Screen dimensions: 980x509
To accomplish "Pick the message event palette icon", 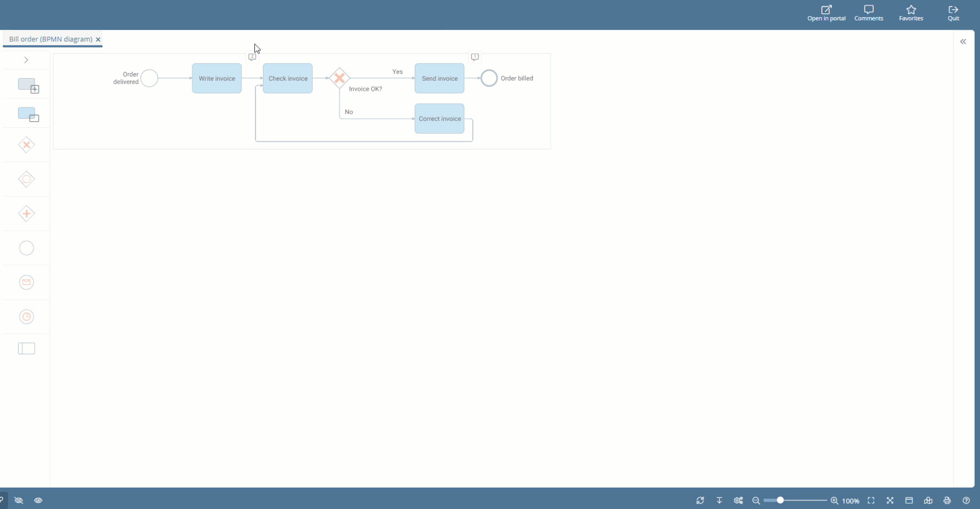I will point(26,282).
